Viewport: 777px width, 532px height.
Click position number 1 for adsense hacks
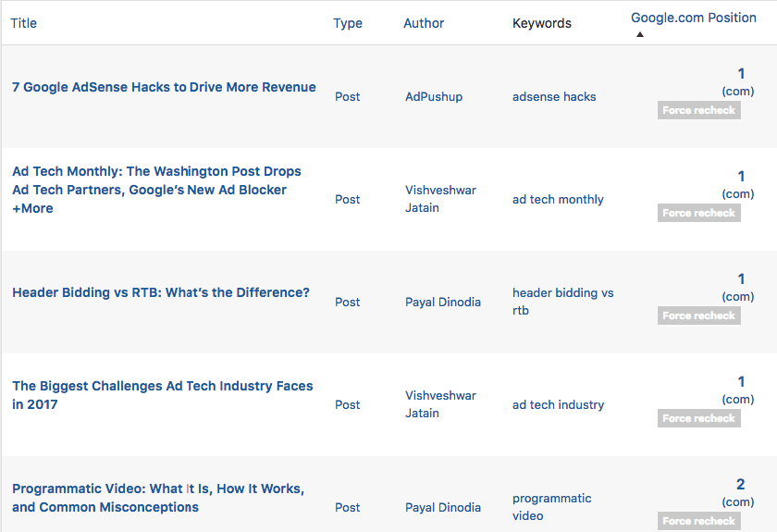point(741,74)
